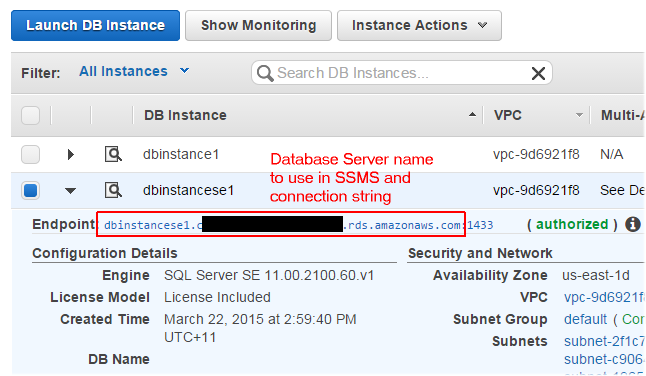This screenshot has width=646, height=376.
Task: Toggle the select-all instances header checkbox
Action: coord(30,115)
